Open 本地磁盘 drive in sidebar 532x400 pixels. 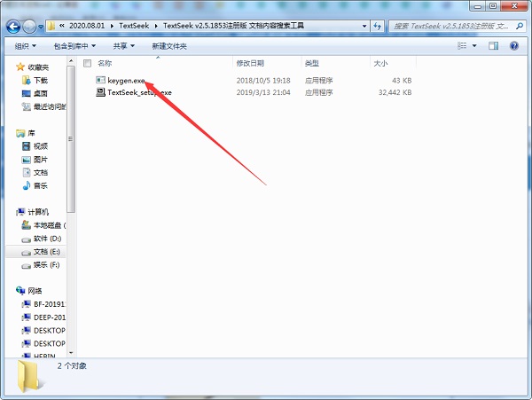coord(44,225)
